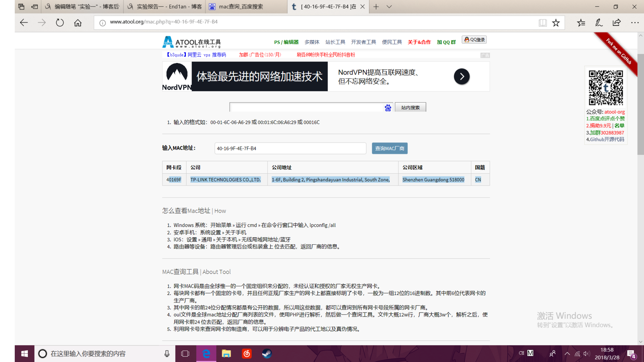Viewport: 644px width, 362px height.
Task: Open the reading view book icon
Action: click(542, 23)
